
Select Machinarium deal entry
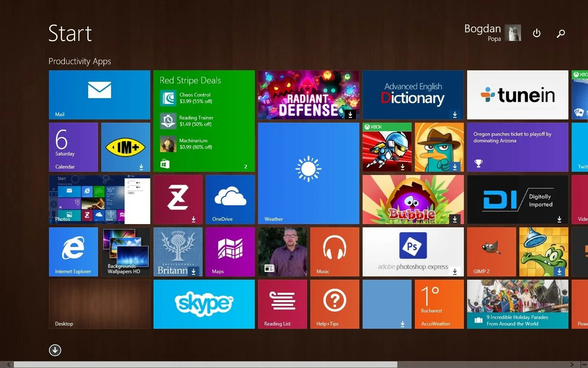coord(186,144)
